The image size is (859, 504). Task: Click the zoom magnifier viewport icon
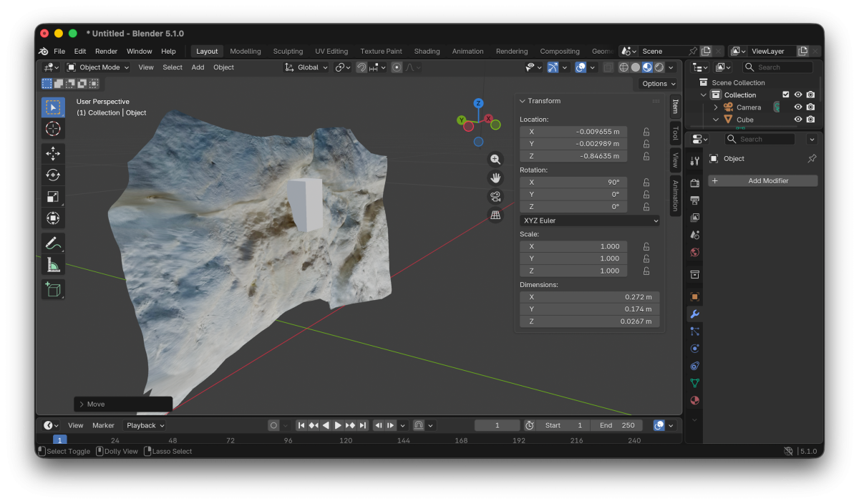495,160
